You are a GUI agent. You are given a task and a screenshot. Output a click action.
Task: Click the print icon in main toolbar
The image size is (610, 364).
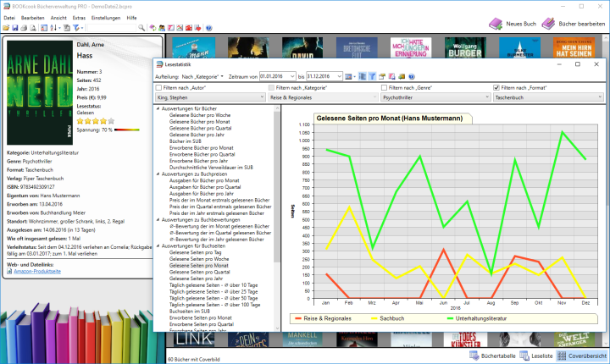(x=22, y=27)
